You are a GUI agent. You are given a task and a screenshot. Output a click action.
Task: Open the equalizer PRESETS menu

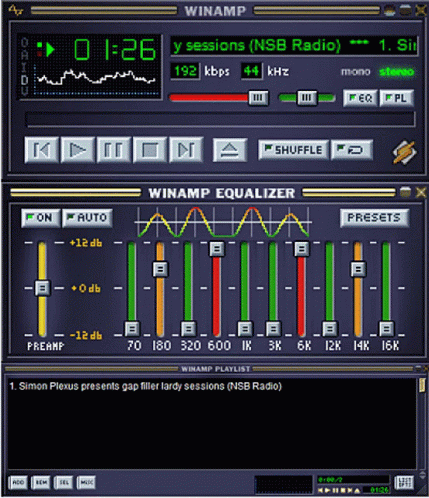pyautogui.click(x=374, y=218)
